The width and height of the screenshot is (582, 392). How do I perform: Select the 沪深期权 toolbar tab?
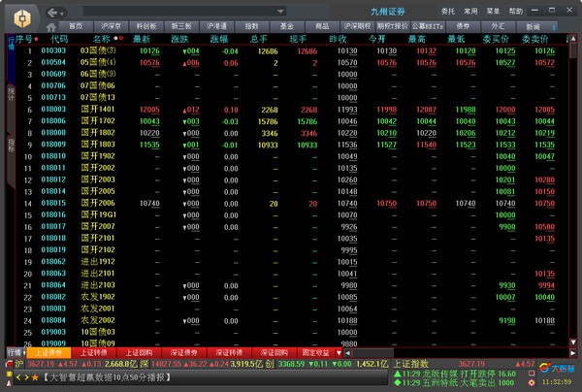(x=357, y=26)
